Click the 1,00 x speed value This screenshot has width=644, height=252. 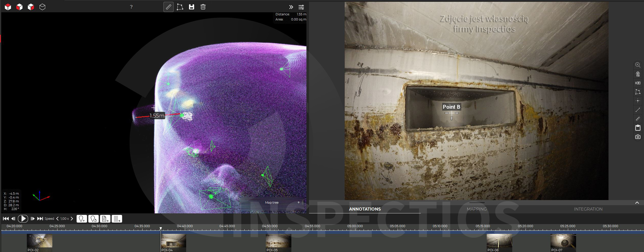click(65, 219)
